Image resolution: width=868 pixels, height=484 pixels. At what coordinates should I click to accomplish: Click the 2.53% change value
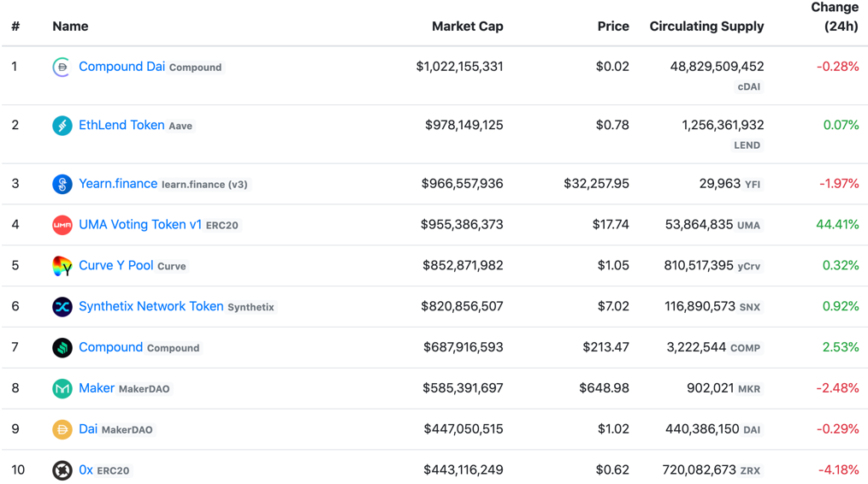point(841,348)
